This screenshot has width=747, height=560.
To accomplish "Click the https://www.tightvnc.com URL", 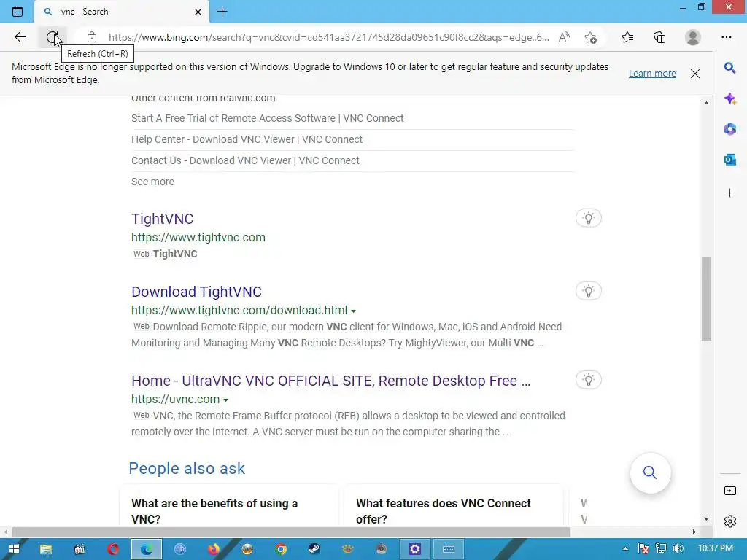I will click(x=198, y=237).
